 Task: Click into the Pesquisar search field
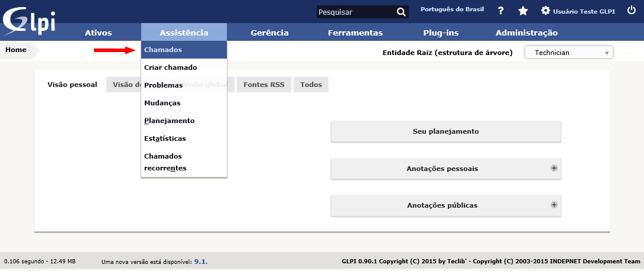coord(354,12)
